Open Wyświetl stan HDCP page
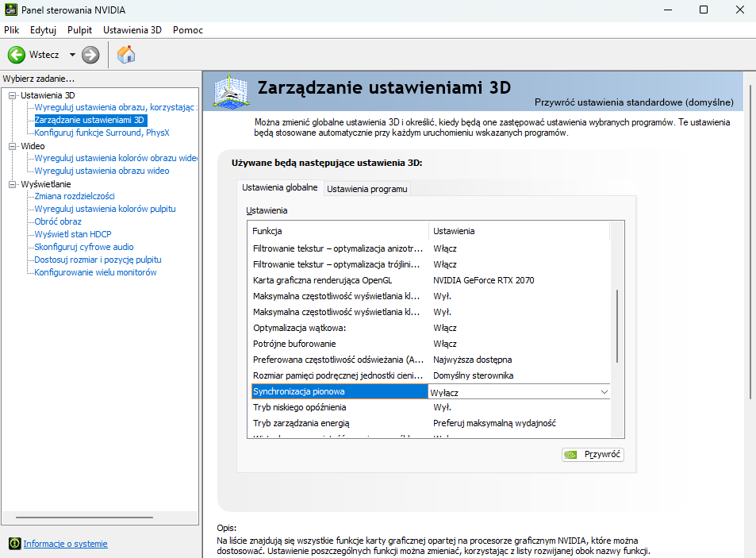 pos(73,234)
